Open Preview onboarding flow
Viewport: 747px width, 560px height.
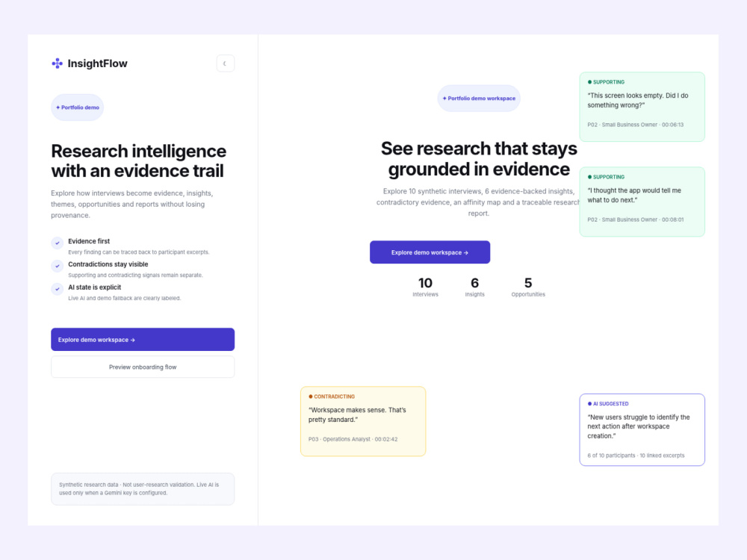pyautogui.click(x=143, y=367)
